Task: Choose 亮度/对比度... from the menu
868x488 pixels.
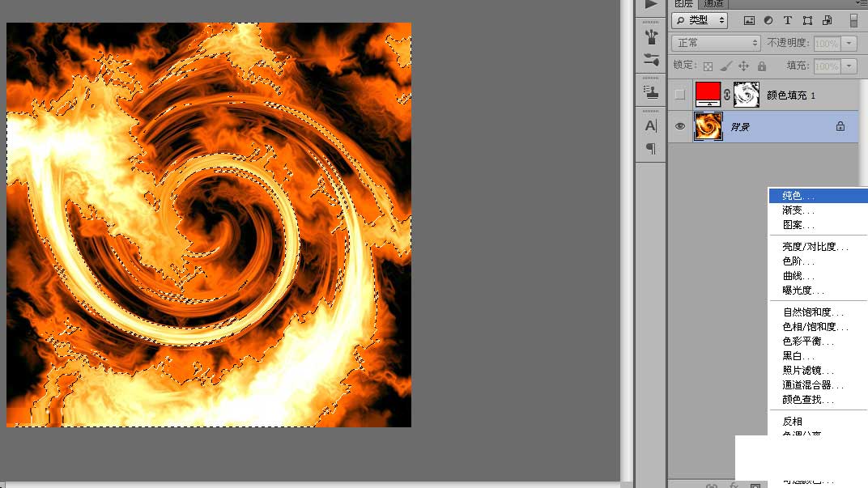Action: coord(818,246)
